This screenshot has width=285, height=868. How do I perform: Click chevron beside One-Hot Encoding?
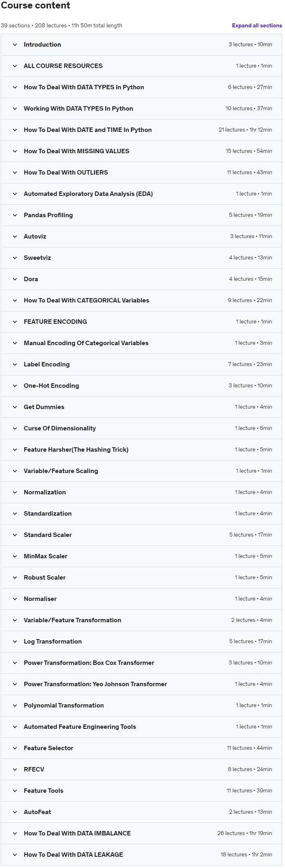15,386
